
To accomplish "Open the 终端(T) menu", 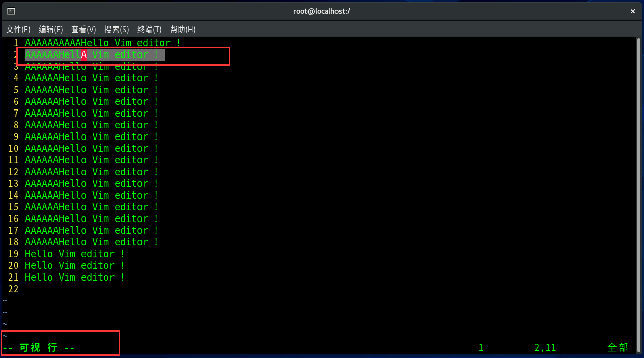I will pyautogui.click(x=150, y=30).
